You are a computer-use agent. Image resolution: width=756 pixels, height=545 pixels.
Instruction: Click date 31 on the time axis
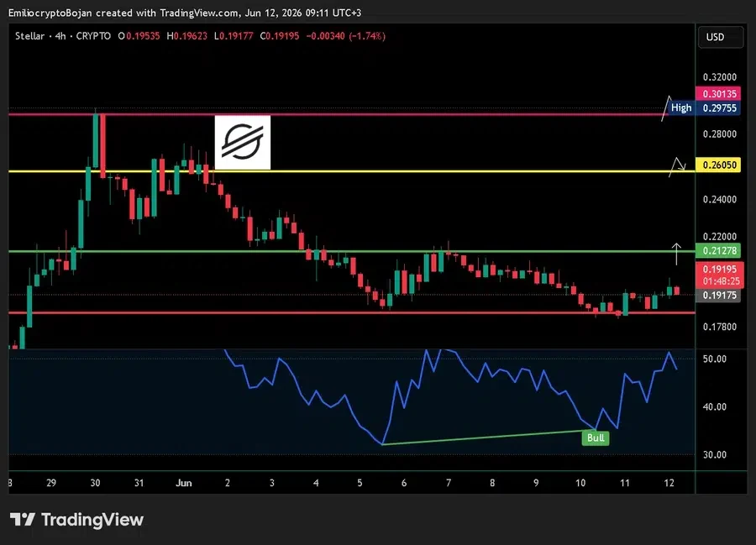click(x=139, y=483)
